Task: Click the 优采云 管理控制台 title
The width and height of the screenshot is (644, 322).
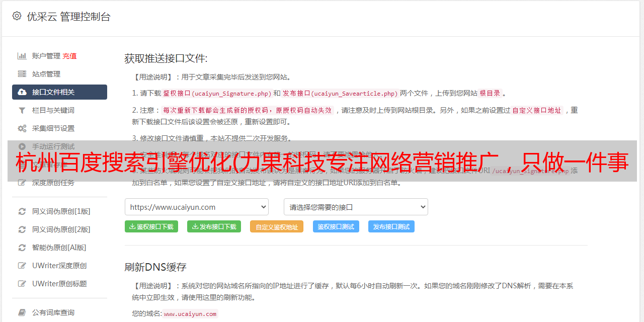Action: [68, 17]
